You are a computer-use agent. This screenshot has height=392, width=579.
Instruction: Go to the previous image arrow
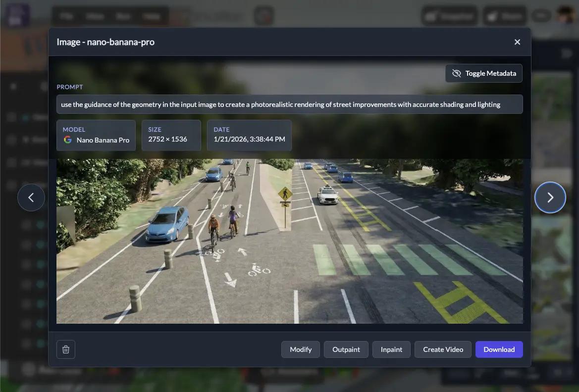(x=31, y=197)
